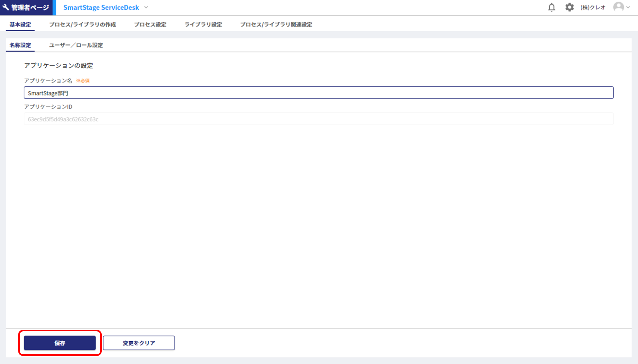Click the 変更をクリア button
Viewport: 638px width, 364px height.
point(139,343)
